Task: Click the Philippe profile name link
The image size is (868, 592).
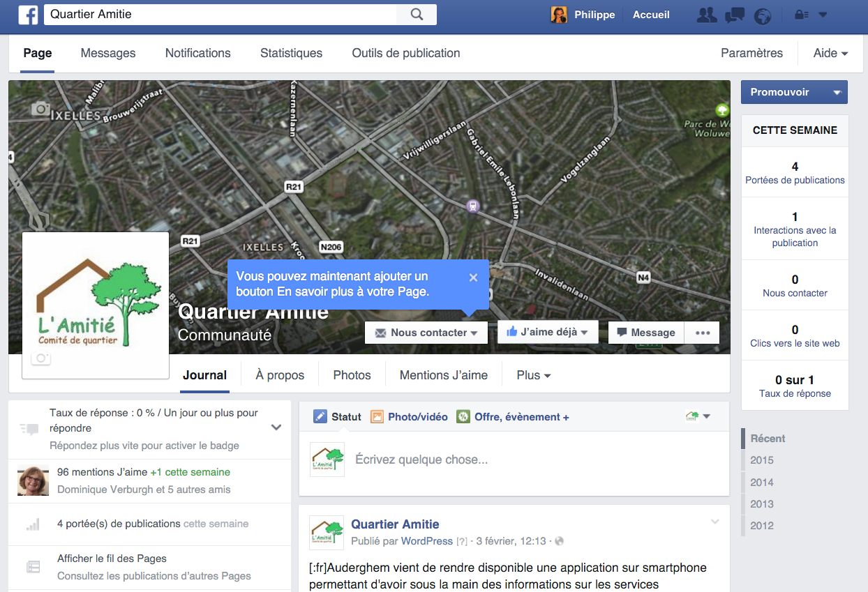Action: [x=594, y=15]
